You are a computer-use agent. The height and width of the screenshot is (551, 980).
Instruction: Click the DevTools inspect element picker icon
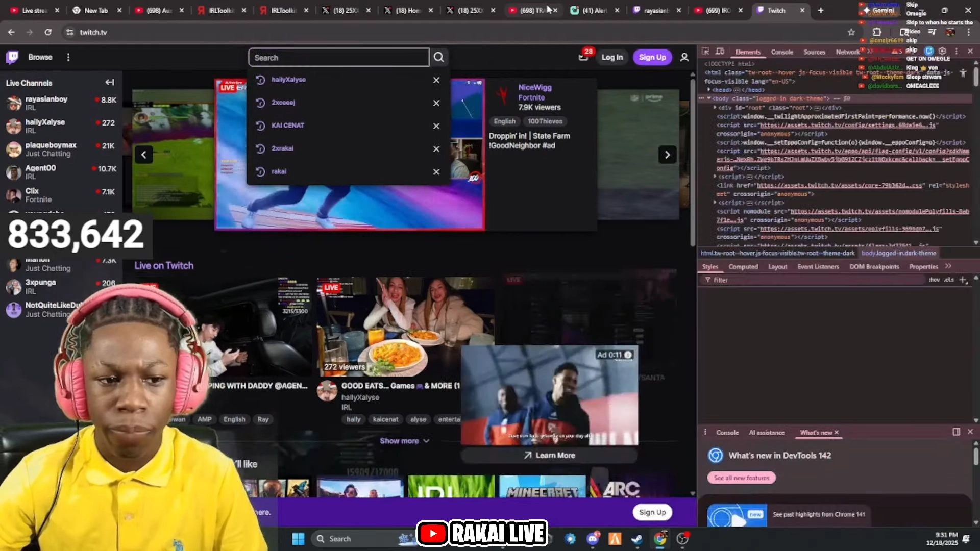pyautogui.click(x=705, y=52)
